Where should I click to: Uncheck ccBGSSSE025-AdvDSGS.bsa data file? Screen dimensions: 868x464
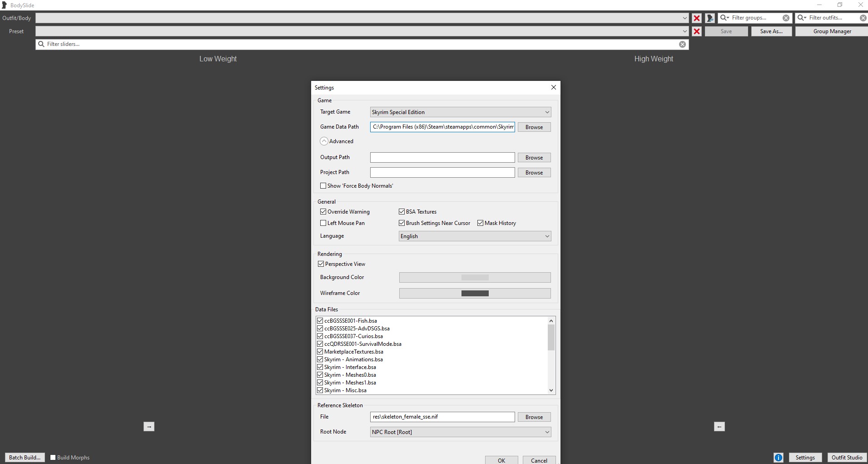pyautogui.click(x=320, y=329)
